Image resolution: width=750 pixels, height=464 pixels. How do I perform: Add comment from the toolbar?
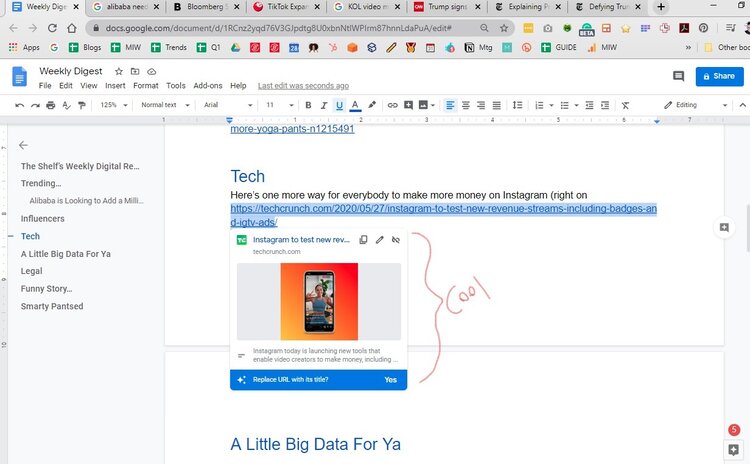(408, 105)
